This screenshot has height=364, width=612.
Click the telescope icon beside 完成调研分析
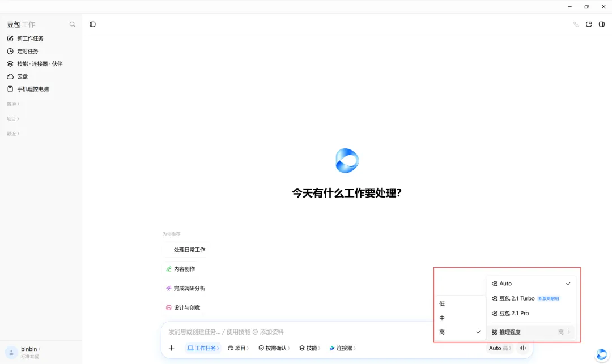169,288
